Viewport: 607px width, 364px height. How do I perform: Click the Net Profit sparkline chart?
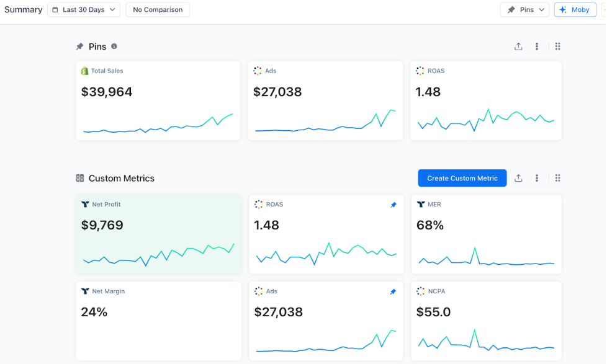[158, 254]
